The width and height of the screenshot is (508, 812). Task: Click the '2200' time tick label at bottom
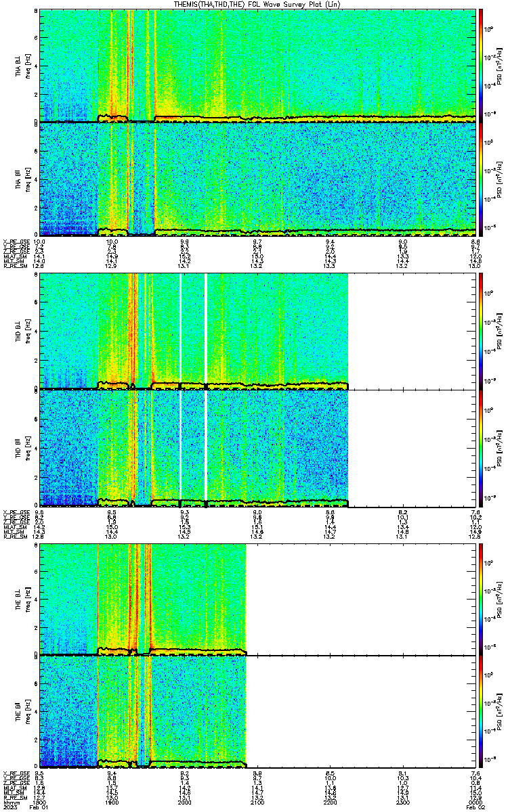[x=331, y=803]
